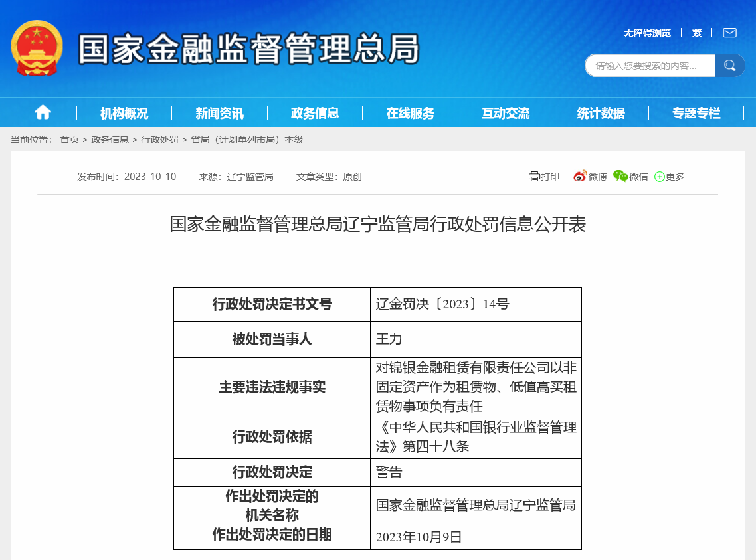Click 首页 in the breadcrumb
Screen dimensions: 756x560
70,140
